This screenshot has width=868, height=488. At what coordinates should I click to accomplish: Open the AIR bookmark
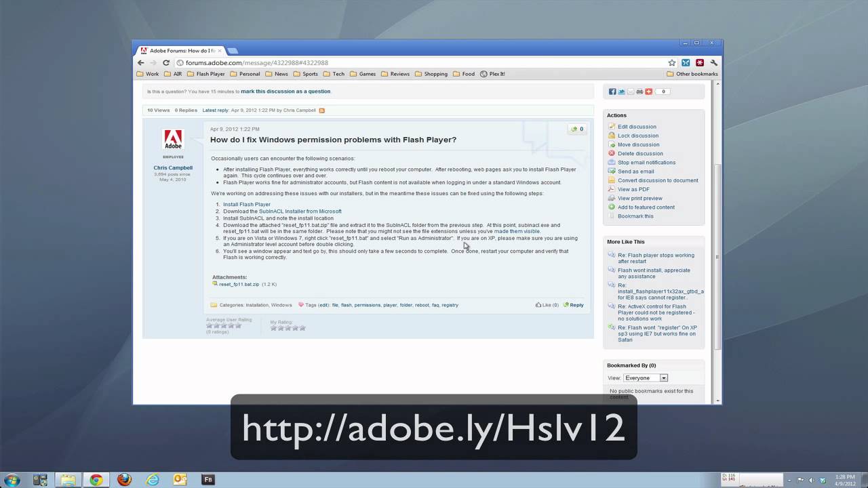pos(173,74)
